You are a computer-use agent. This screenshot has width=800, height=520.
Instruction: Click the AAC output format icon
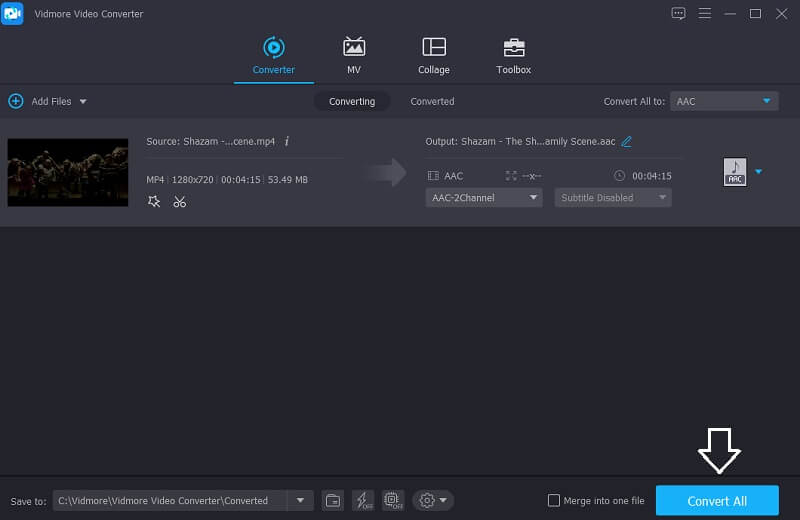735,172
